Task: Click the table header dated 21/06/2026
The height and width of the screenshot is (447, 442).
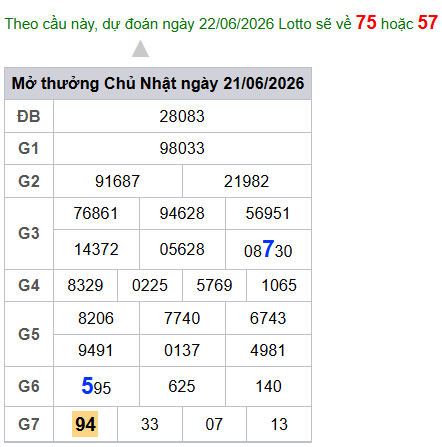Action: coord(158,83)
